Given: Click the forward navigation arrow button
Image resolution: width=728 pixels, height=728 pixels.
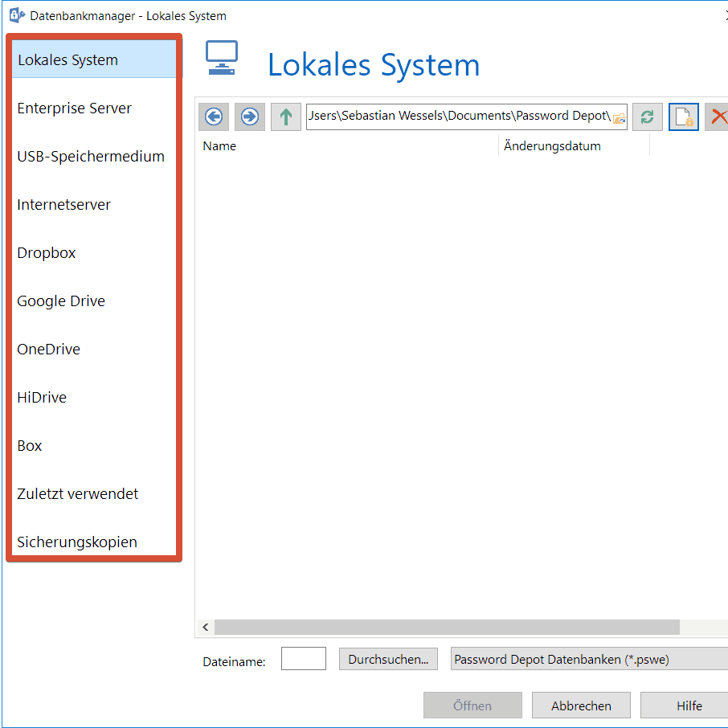Looking at the screenshot, I should pos(250,117).
